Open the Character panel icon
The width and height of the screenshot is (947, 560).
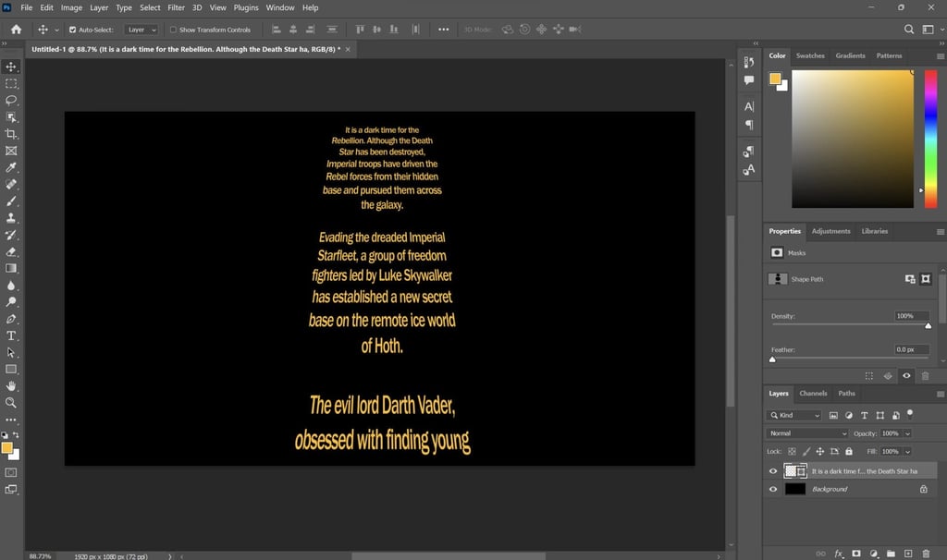click(749, 106)
